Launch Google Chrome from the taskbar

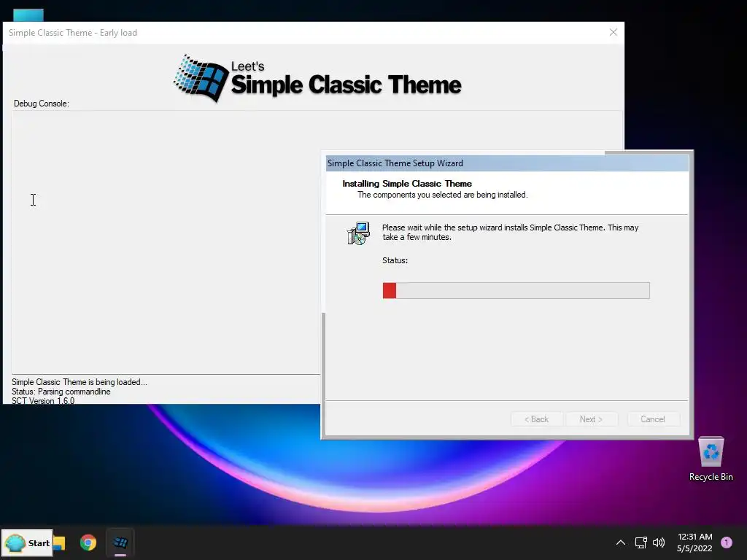pyautogui.click(x=88, y=542)
